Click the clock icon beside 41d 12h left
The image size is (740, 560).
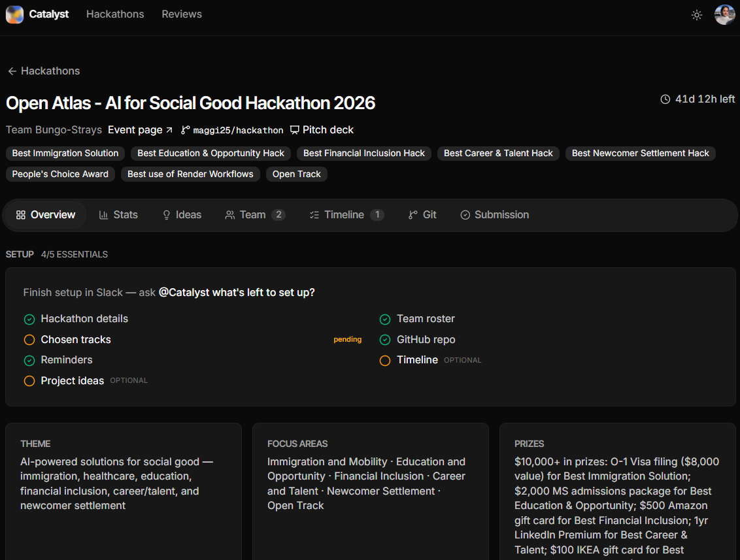(x=665, y=99)
